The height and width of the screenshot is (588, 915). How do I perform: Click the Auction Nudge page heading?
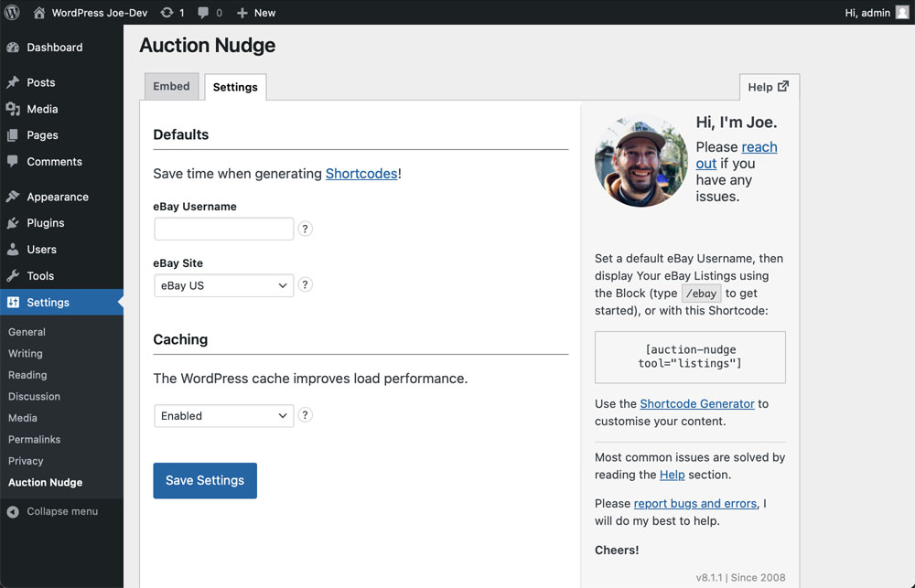tap(207, 46)
